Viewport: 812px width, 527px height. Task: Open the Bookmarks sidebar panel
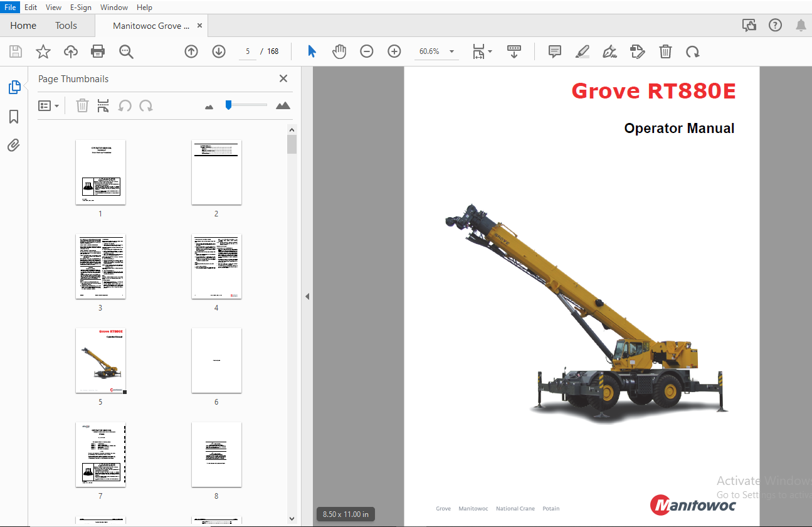pos(14,117)
